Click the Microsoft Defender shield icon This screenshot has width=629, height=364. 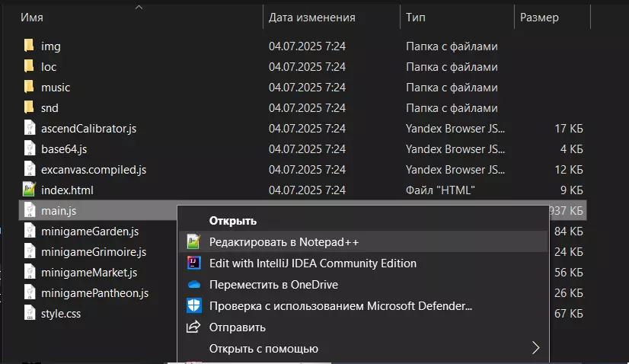click(x=193, y=306)
